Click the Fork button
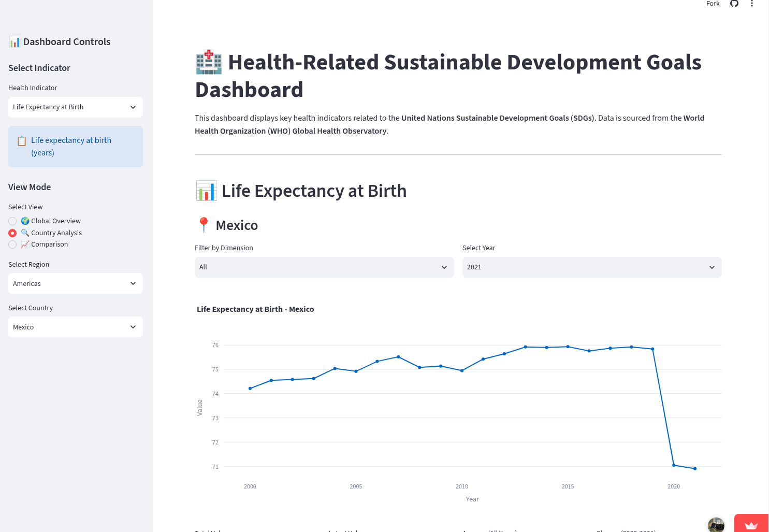This screenshot has width=769, height=532. coord(713,4)
